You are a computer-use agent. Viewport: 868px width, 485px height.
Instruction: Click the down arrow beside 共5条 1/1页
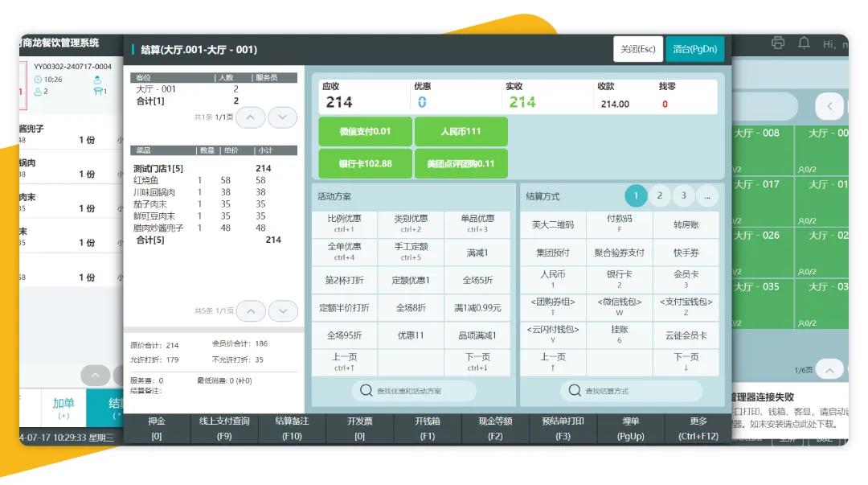tap(283, 311)
